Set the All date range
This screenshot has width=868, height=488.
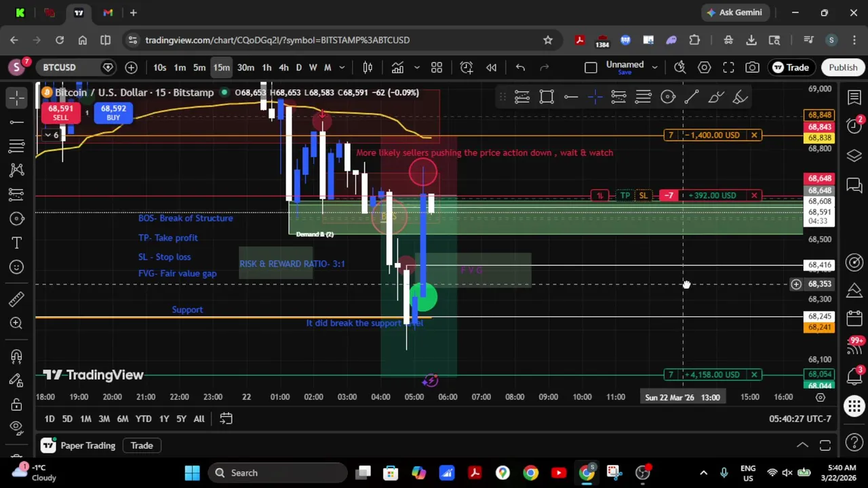pos(199,419)
